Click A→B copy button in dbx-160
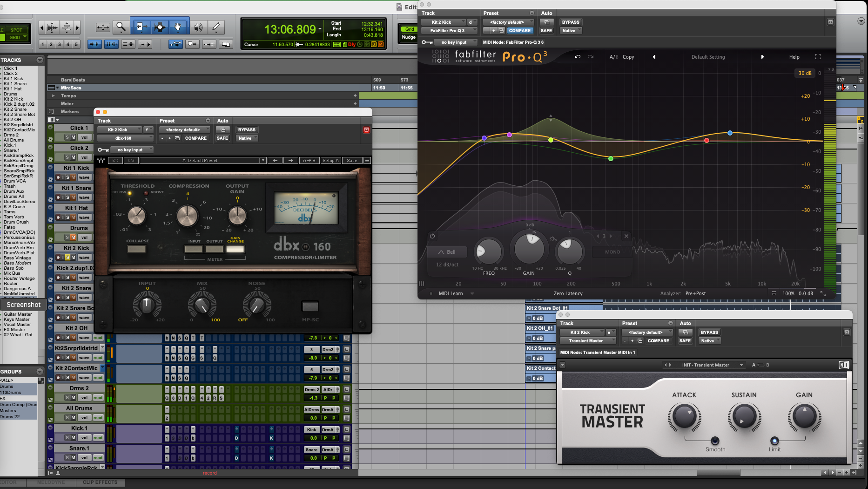The height and width of the screenshot is (489, 868). pos(310,160)
